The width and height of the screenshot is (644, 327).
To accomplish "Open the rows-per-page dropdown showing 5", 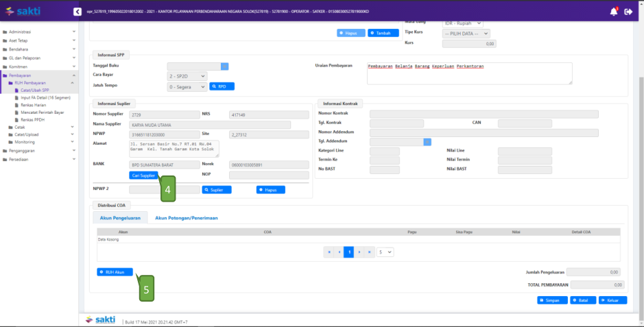I will [x=385, y=252].
